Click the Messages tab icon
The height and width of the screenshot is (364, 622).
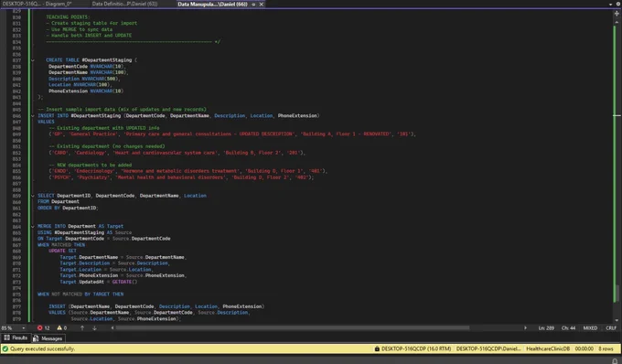pyautogui.click(x=36, y=338)
